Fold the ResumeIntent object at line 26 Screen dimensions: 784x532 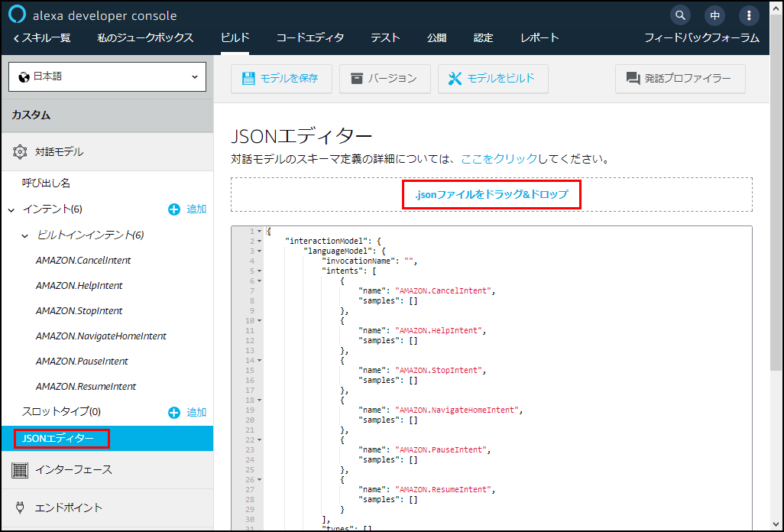[260, 479]
